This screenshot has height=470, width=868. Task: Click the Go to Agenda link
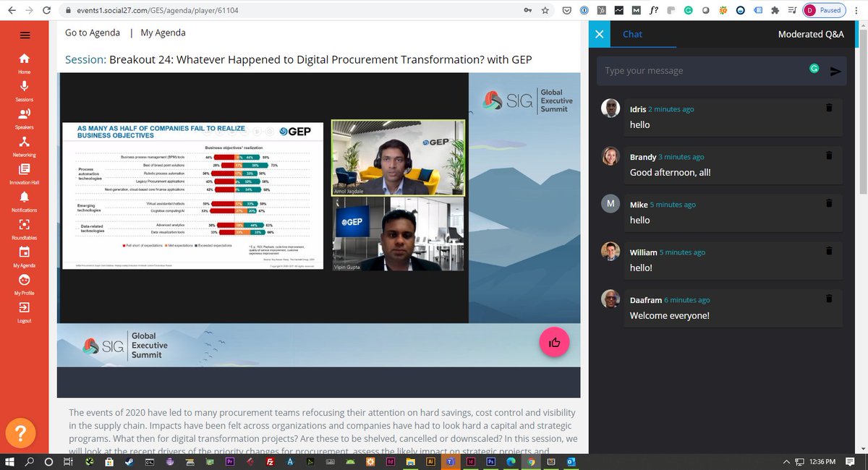94,33
